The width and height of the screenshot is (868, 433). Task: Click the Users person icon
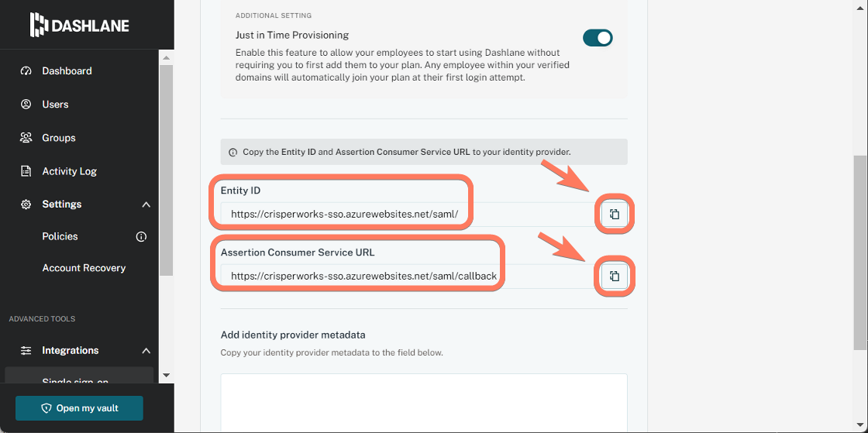[26, 104]
